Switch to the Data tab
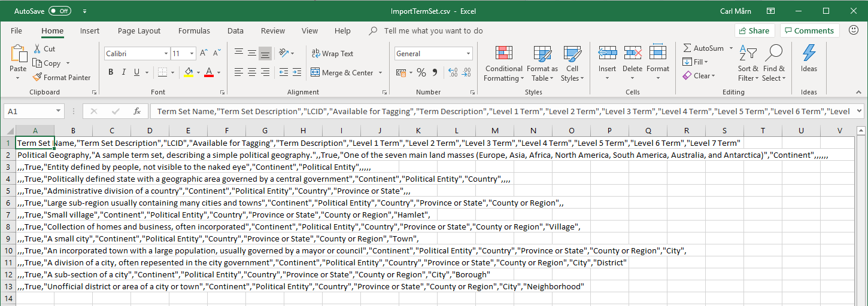The image size is (868, 306). coord(235,31)
